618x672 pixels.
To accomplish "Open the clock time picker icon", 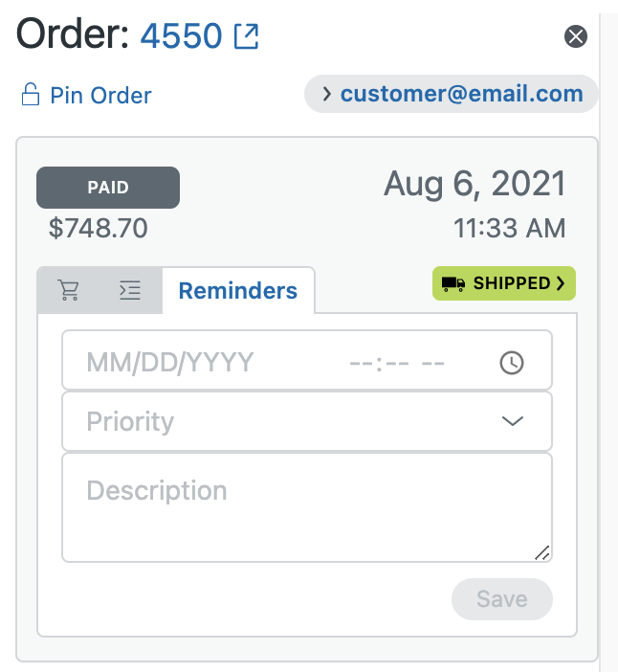I will point(512,363).
